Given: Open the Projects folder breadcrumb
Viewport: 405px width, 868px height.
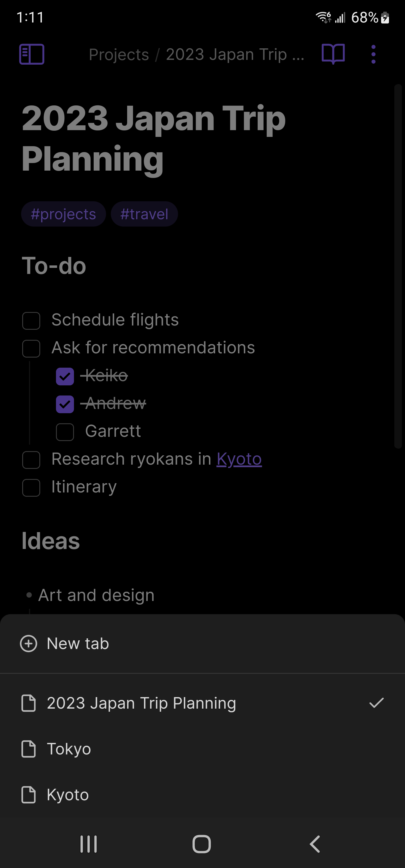Looking at the screenshot, I should 119,55.
